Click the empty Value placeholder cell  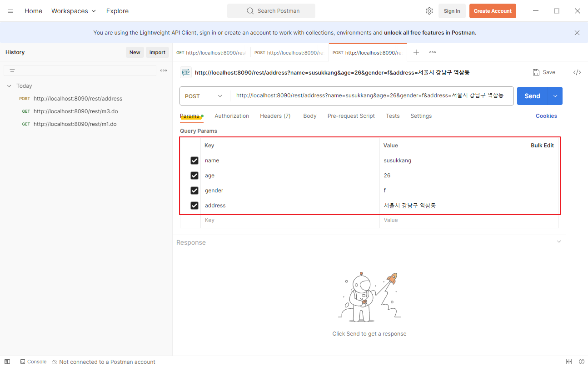pyautogui.click(x=469, y=220)
